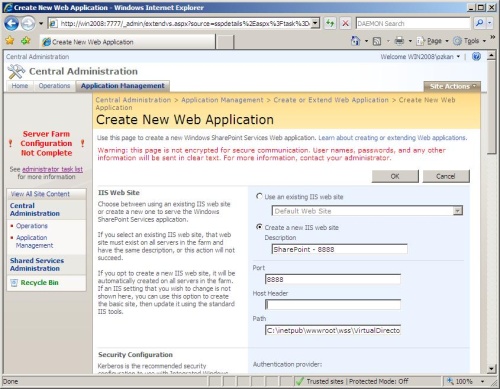Screen dimensions: 500x389
Task: Open the Default Web Site dropdown
Action: click(367, 211)
